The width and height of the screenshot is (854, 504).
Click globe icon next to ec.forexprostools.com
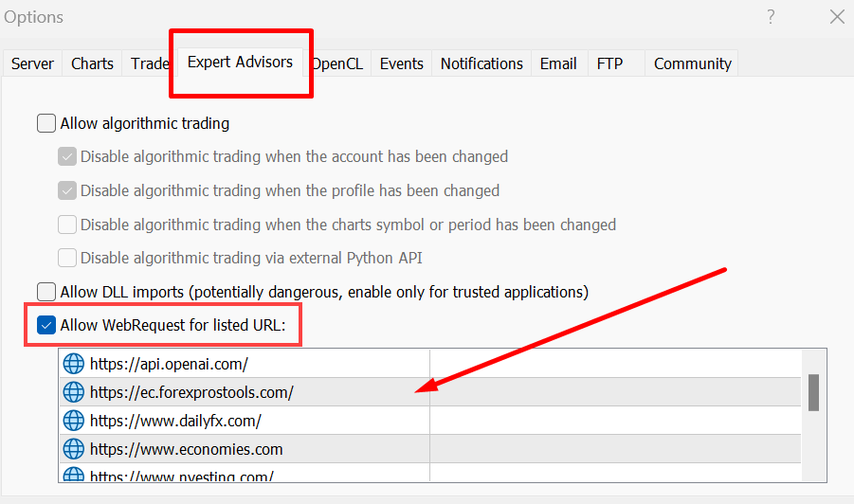[x=73, y=392]
